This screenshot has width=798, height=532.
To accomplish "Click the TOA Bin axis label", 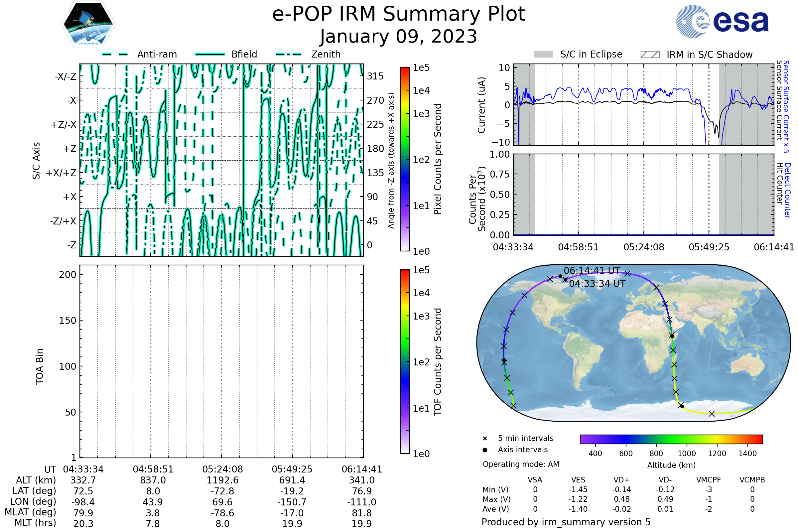I will 40,366.
